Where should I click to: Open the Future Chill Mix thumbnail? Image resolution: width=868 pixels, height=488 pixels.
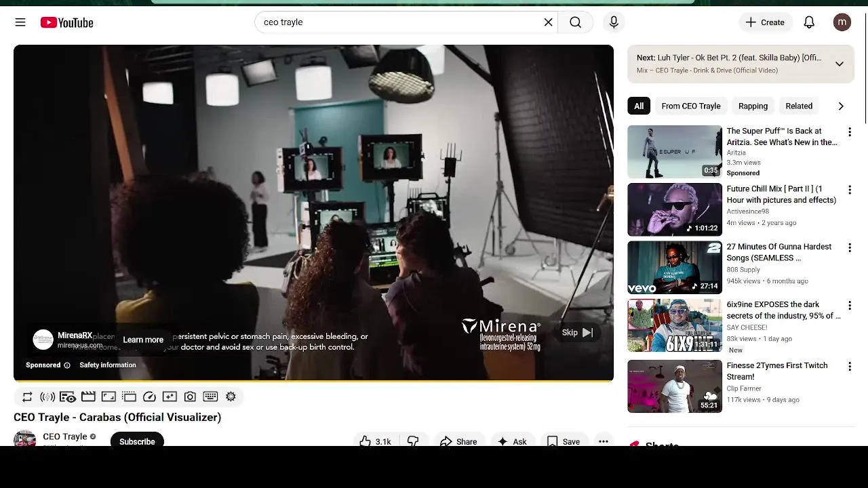coord(675,209)
